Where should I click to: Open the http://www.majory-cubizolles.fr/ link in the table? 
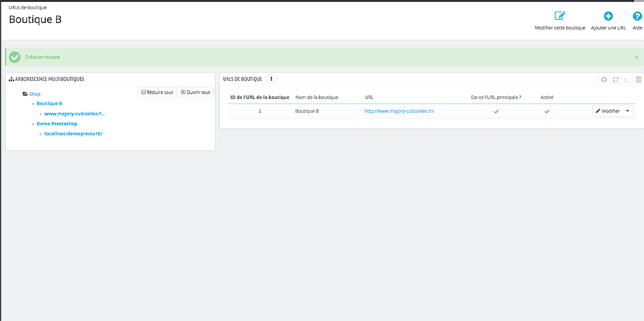pyautogui.click(x=399, y=111)
